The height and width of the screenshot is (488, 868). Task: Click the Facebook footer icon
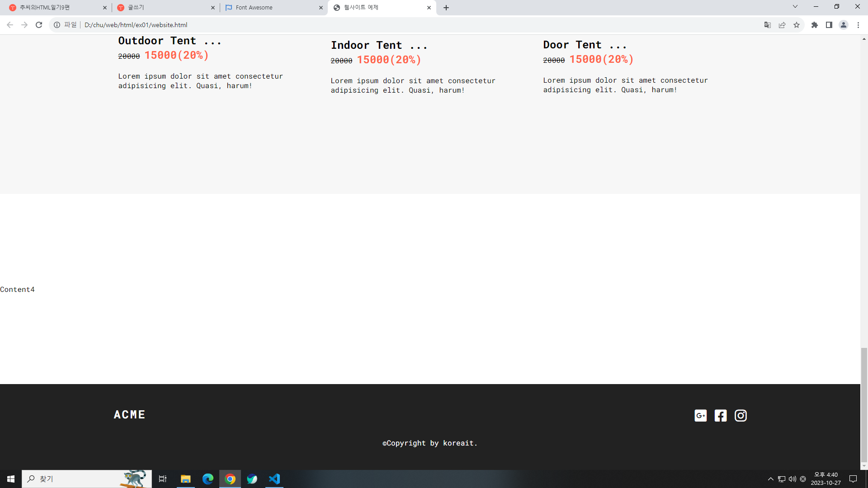point(721,415)
